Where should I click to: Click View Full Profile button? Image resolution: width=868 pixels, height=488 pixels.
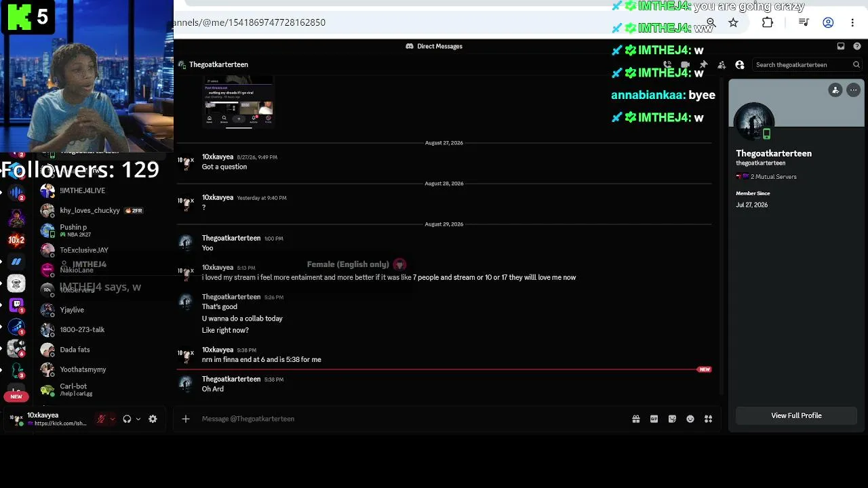[x=796, y=415]
